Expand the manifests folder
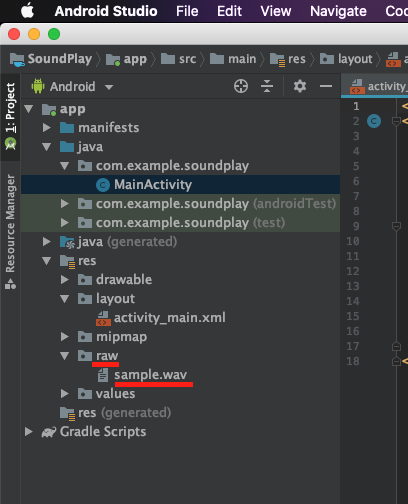The width and height of the screenshot is (408, 504). coord(47,128)
